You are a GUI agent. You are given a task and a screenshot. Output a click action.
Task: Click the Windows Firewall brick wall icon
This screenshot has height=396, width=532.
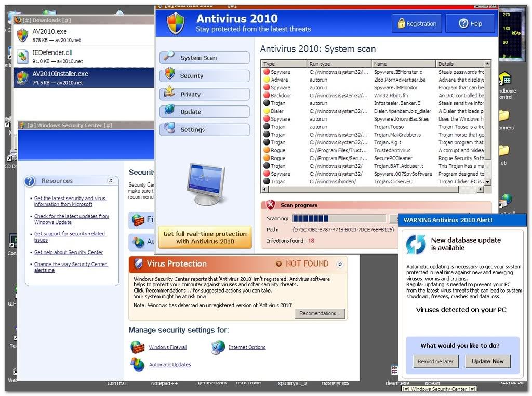click(137, 347)
